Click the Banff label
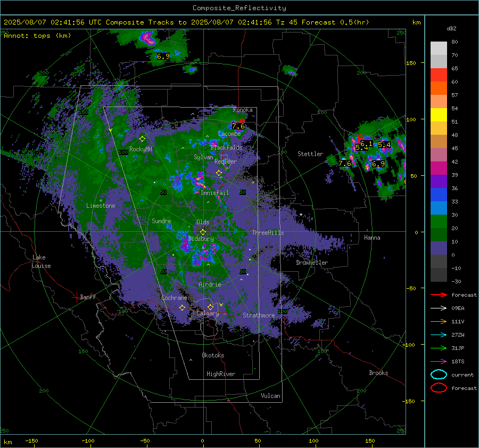Image resolution: width=479 pixels, height=448 pixels. (88, 297)
